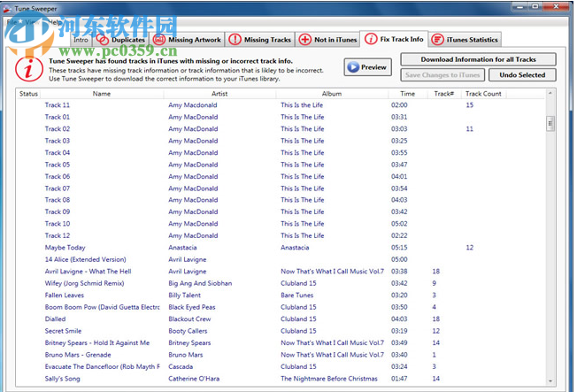
Task: Select the Fallen Leaves track
Action: pos(280,296)
